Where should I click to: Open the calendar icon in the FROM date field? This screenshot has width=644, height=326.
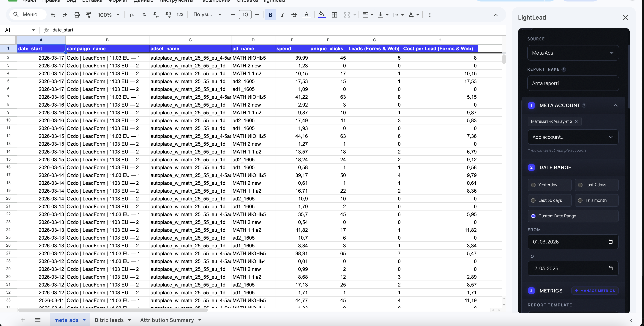(x=610, y=242)
